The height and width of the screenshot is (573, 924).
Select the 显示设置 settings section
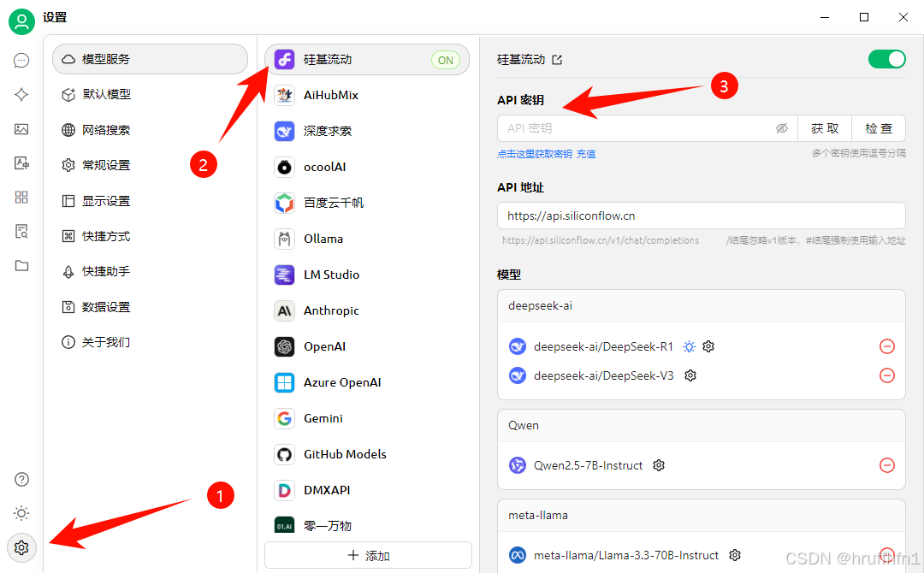click(151, 201)
